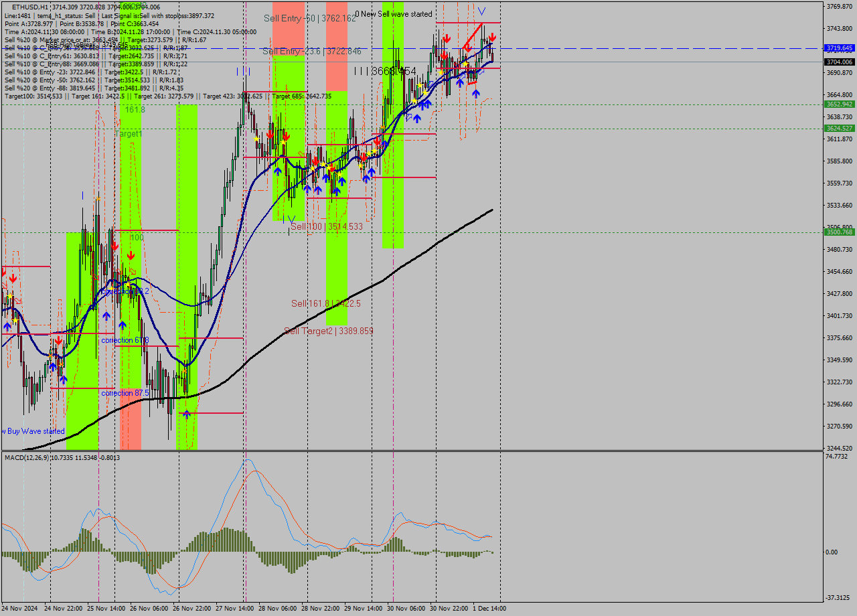
Task: Click the 'Sell %10 @ C_Entry88: 3669.086' line
Action: pyautogui.click(x=96, y=64)
